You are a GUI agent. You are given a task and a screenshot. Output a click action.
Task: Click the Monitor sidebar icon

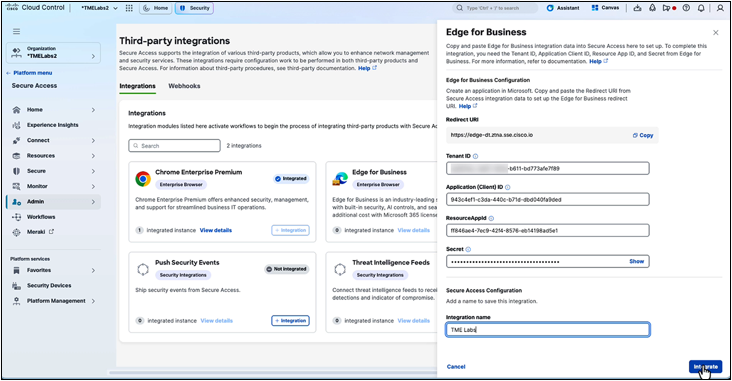coord(16,186)
